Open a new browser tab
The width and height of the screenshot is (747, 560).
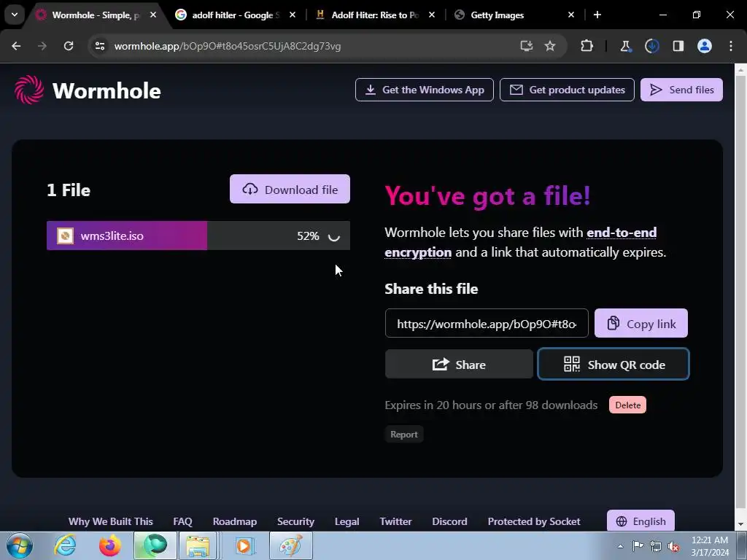tap(597, 15)
